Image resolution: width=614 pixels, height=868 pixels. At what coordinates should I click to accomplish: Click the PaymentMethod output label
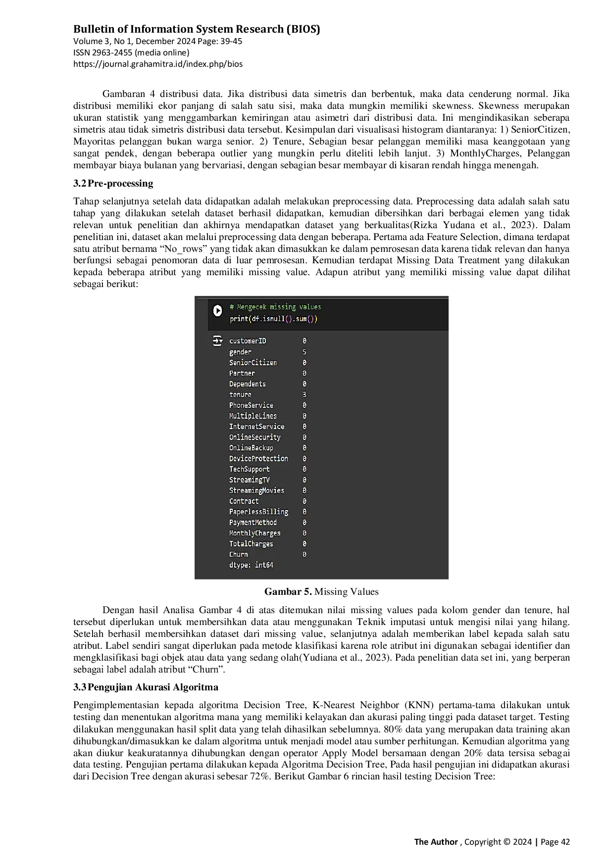coord(253,523)
